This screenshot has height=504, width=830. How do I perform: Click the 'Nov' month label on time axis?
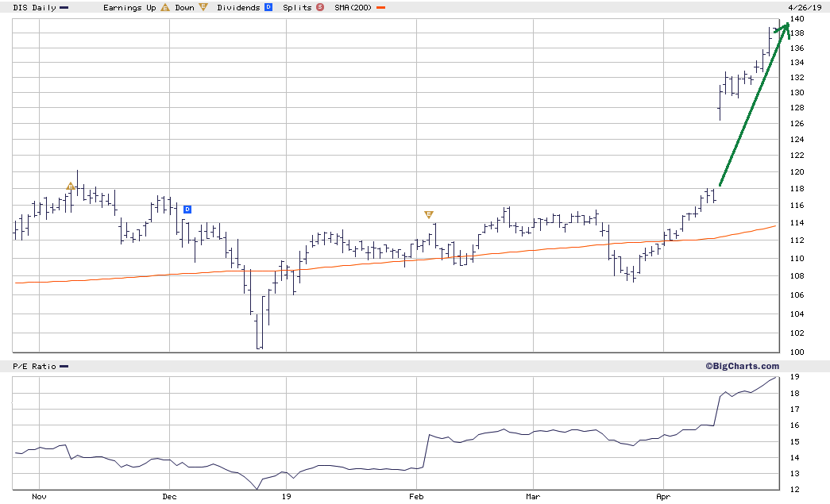(39, 496)
